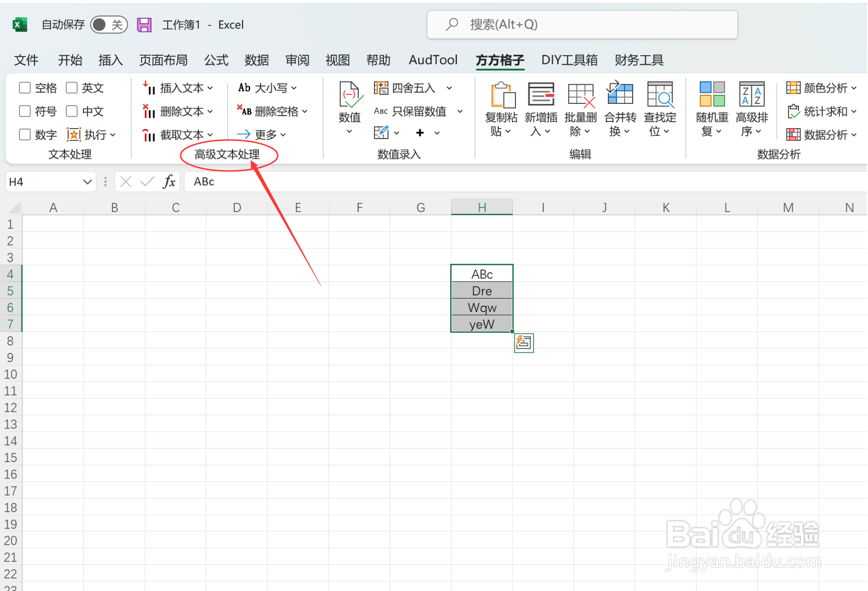Click the Quick Analysis icon below selection
The height and width of the screenshot is (591, 868).
point(524,343)
